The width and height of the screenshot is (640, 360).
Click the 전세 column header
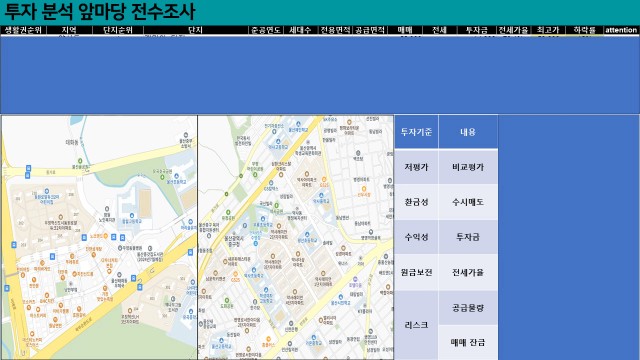pos(440,30)
